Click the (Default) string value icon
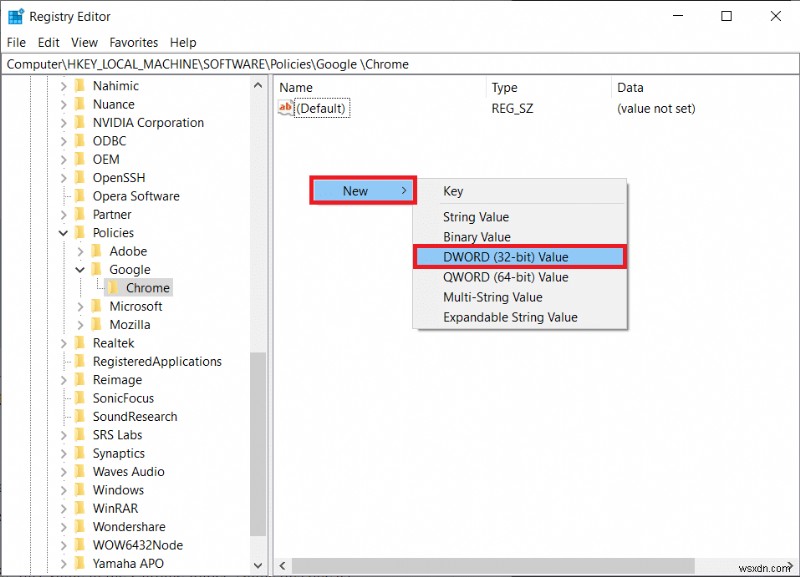Image resolution: width=800 pixels, height=577 pixels. click(x=286, y=108)
